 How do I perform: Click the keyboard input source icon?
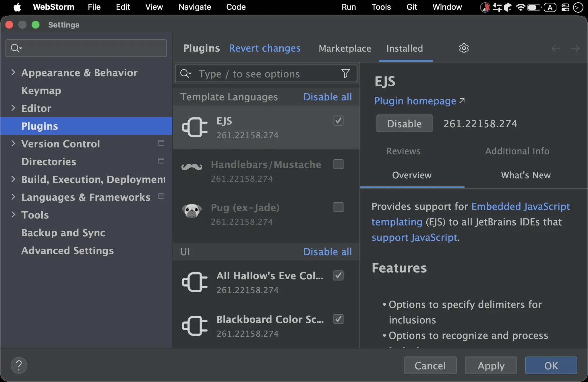click(550, 7)
